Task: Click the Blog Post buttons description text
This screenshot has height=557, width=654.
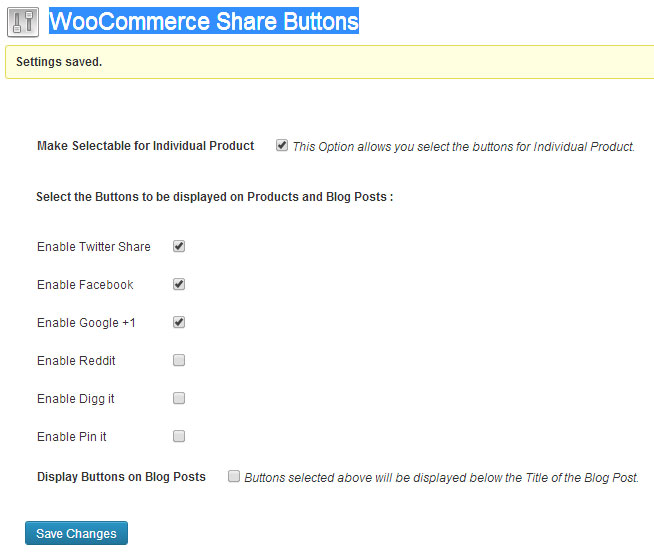Action: (x=441, y=477)
